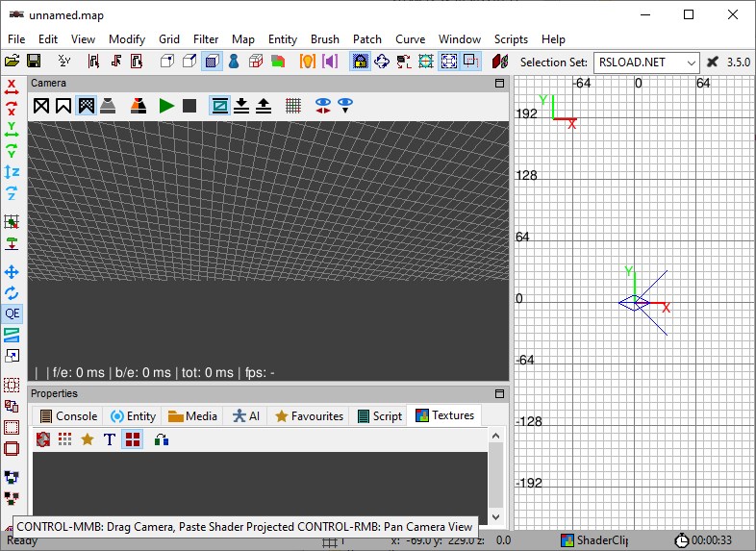The image size is (756, 551).
Task: Open the Brush menu
Action: click(x=324, y=39)
